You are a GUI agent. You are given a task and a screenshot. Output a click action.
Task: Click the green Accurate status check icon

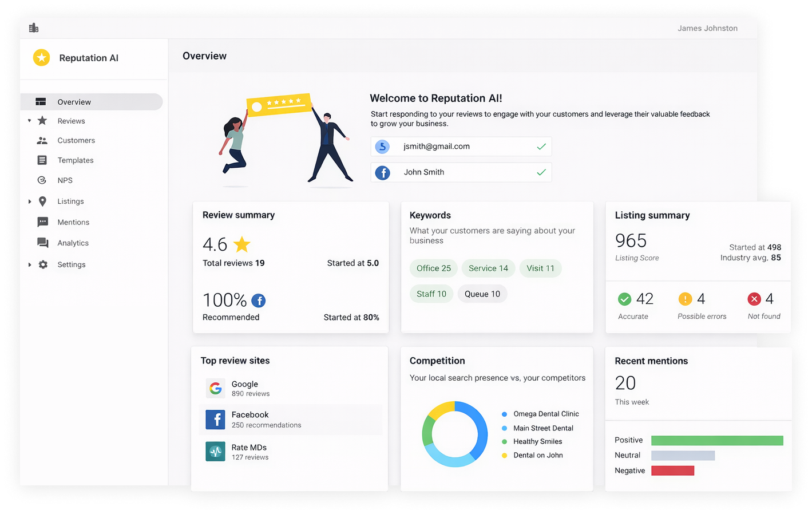(624, 298)
